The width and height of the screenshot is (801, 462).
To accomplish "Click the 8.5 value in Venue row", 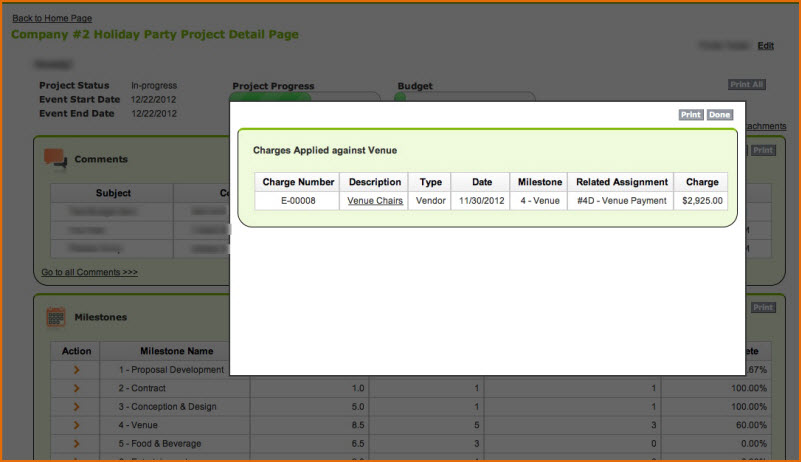I will 358,425.
